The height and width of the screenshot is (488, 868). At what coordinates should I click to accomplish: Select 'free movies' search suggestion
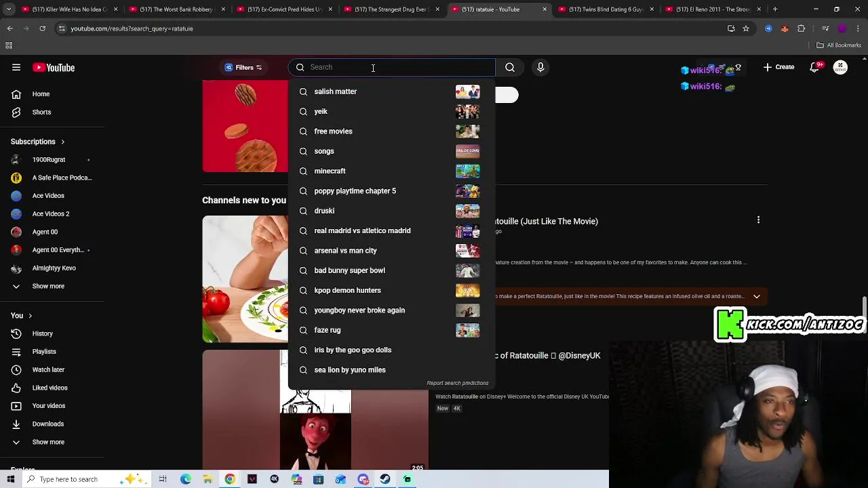(x=391, y=131)
